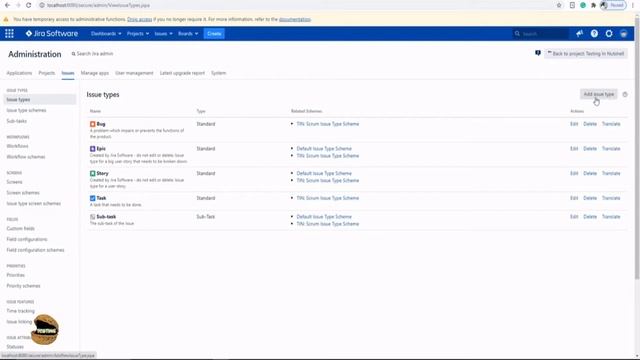
Task: Open the app switcher grid icon
Action: pos(9,33)
